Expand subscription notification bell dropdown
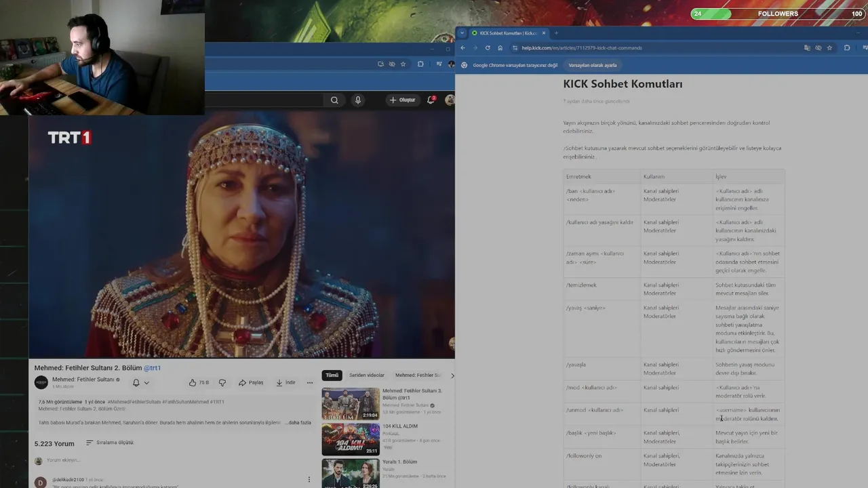 [x=140, y=382]
